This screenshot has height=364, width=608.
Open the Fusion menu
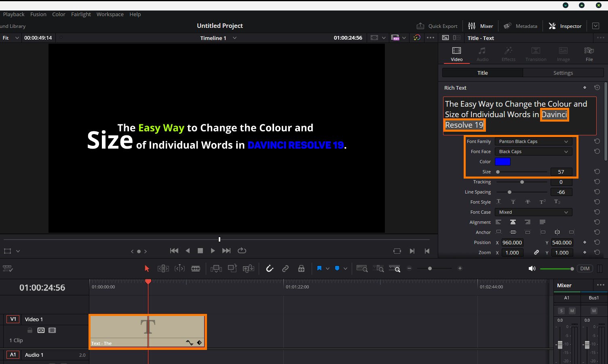coord(38,14)
